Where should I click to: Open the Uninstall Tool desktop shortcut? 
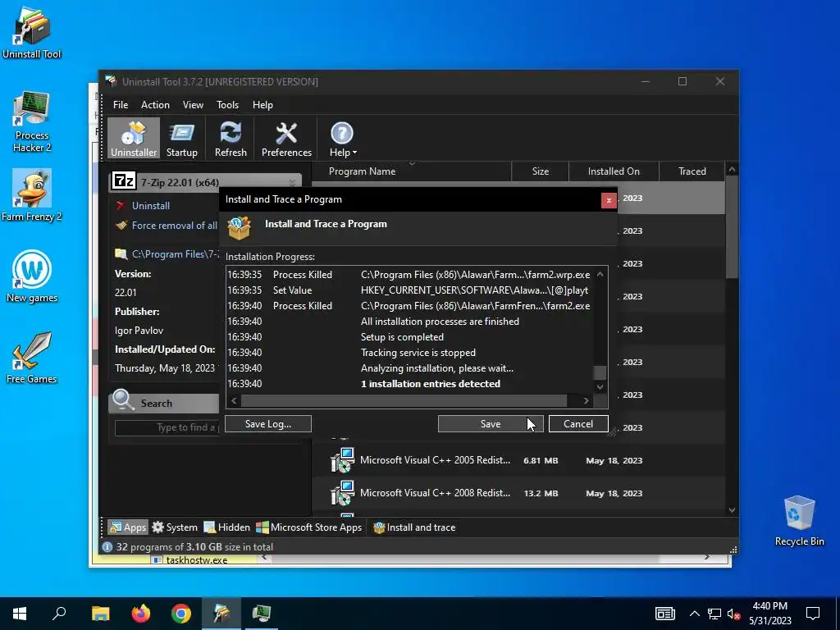[32, 32]
